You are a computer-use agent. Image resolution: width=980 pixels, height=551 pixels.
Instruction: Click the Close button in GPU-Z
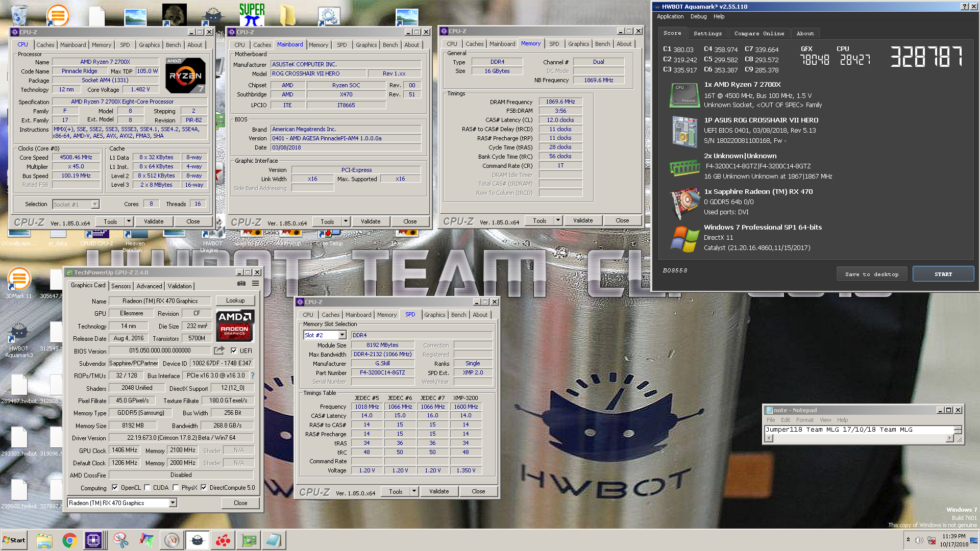click(240, 503)
